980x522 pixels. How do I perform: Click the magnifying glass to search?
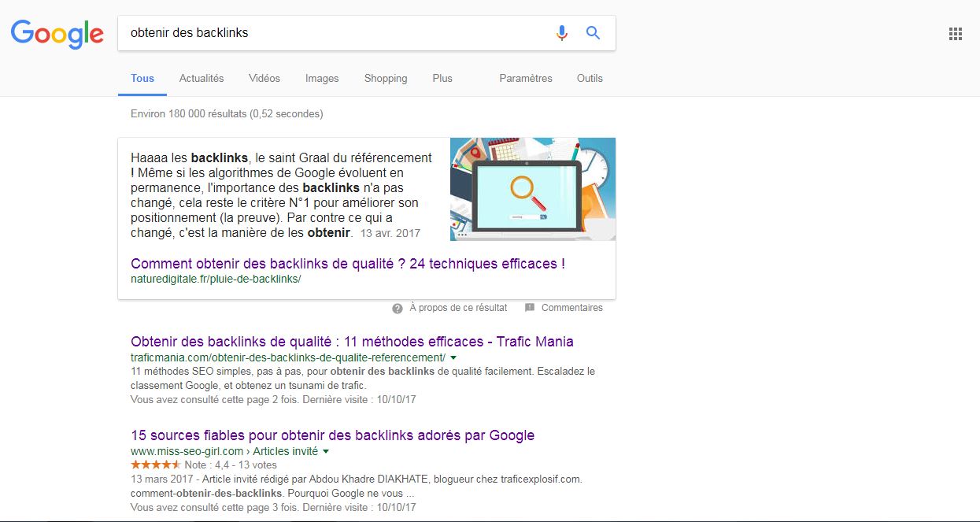592,32
